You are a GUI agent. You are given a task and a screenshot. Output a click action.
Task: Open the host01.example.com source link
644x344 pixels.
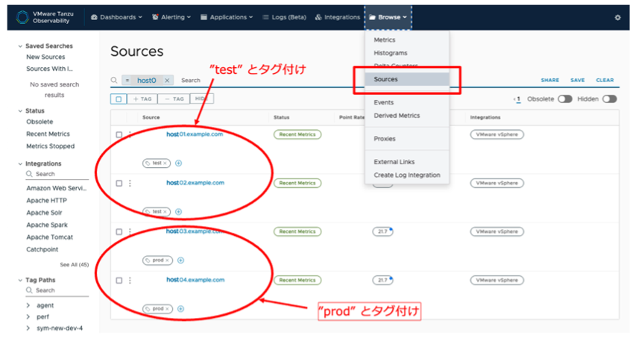pyautogui.click(x=195, y=134)
